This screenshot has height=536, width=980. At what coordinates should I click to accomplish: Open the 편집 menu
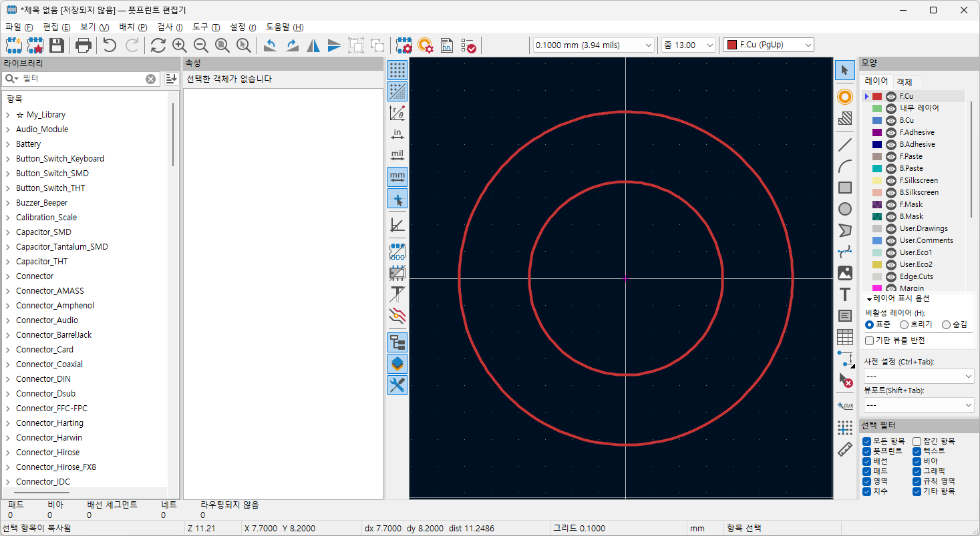(57, 27)
